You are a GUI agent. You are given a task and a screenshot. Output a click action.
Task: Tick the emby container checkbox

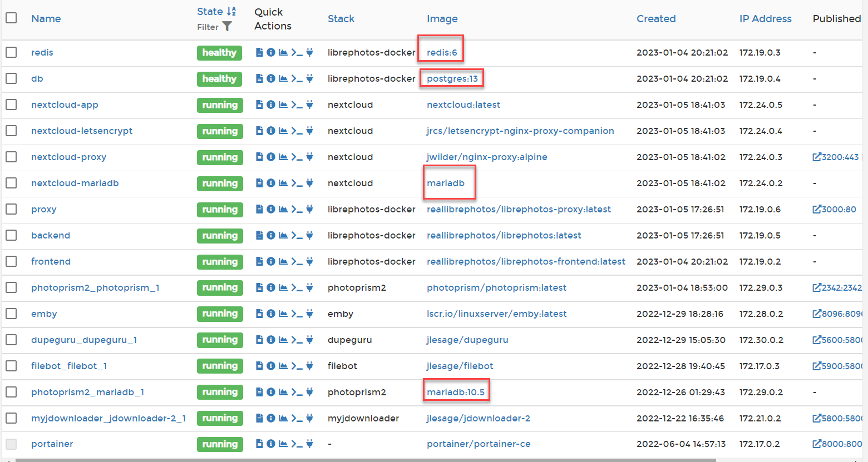(x=11, y=314)
